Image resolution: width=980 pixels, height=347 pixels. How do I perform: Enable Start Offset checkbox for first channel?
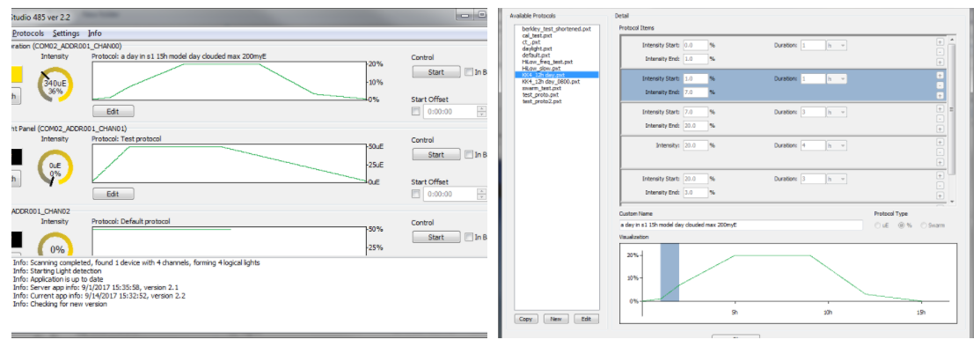(415, 111)
